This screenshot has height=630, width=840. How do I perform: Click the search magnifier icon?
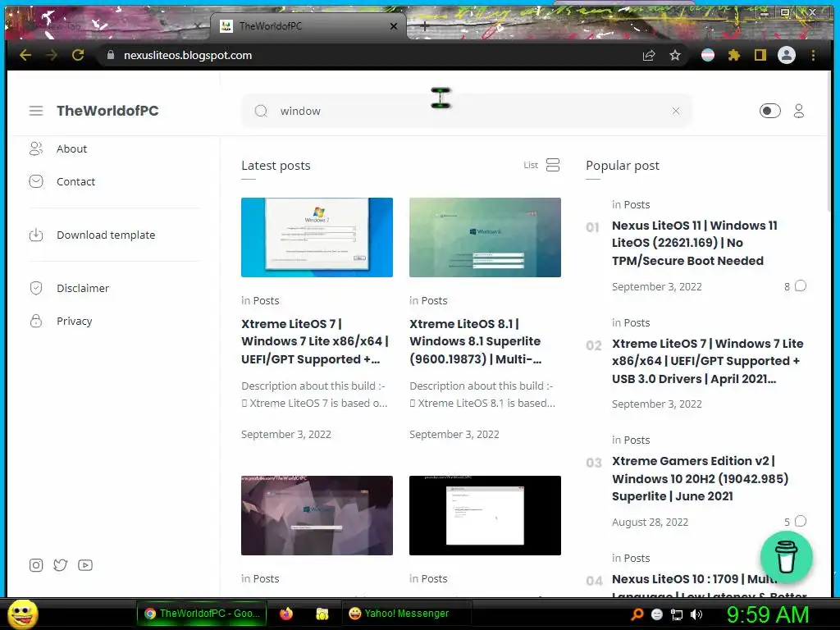coord(261,111)
